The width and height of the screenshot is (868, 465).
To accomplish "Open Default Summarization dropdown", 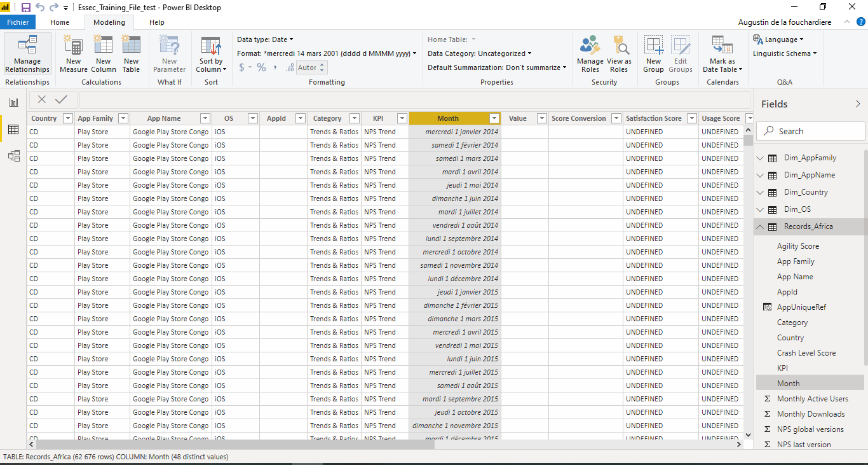I will (497, 67).
